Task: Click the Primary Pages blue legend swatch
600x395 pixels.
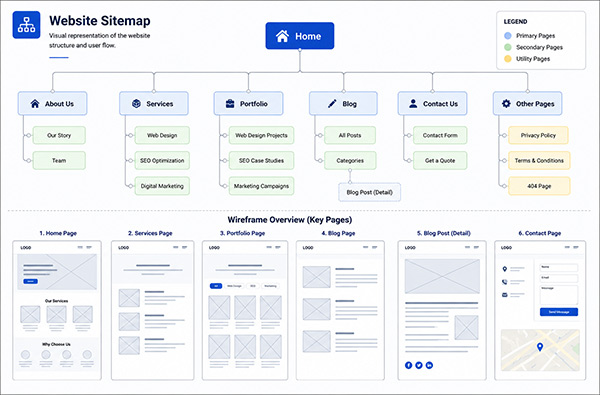Action: pyautogui.click(x=508, y=36)
